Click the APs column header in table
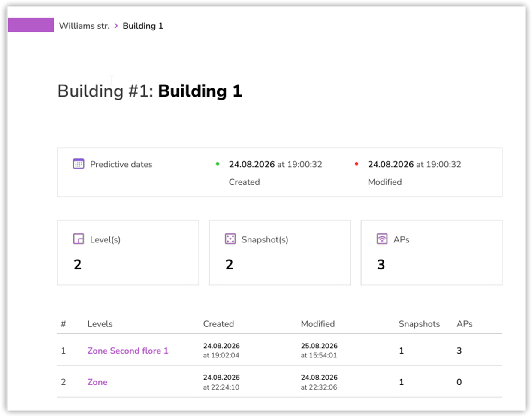Image resolution: width=532 pixels, height=417 pixels. (x=465, y=324)
